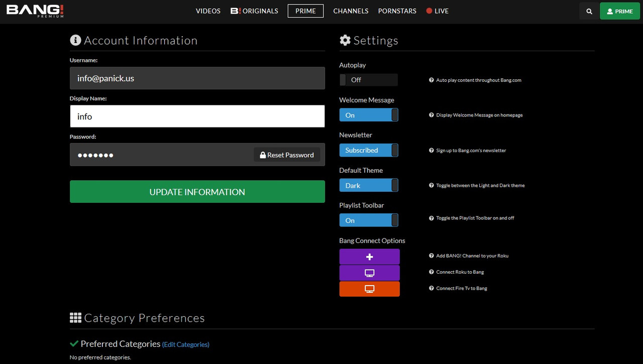Switch the Default Theme toggle from Dark
This screenshot has height=364, width=643.
[368, 185]
